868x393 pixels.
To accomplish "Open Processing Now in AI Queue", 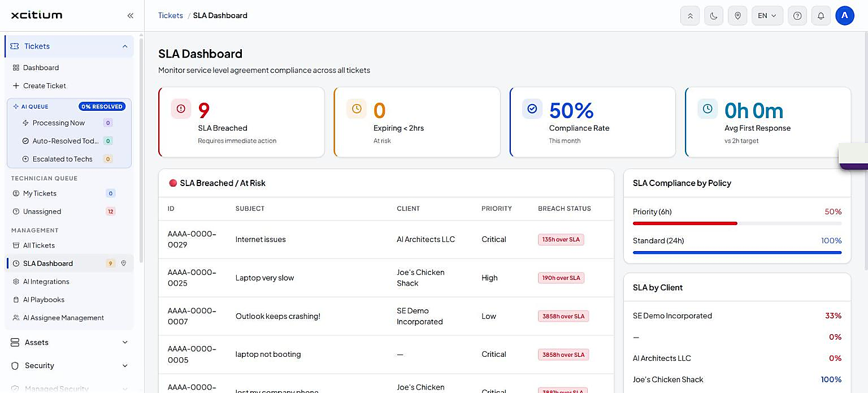I will coord(69,123).
